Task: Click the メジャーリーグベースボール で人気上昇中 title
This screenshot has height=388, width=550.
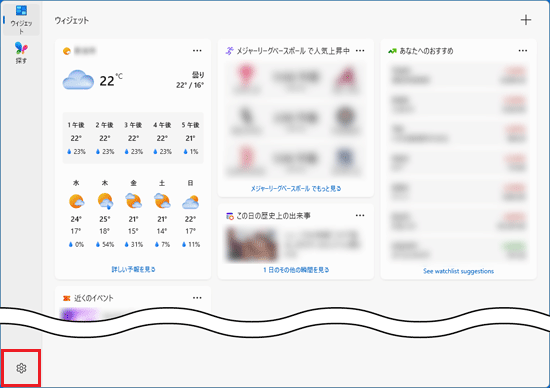Action: [293, 51]
